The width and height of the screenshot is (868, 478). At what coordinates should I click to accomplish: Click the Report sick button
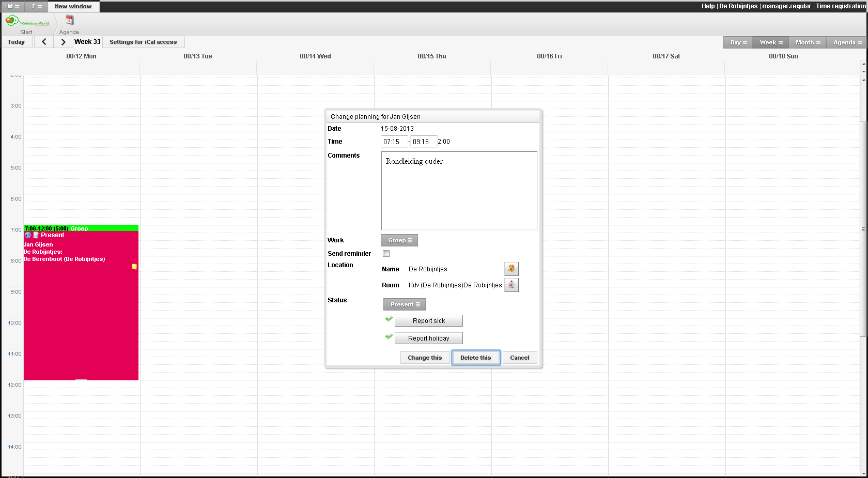[x=428, y=321]
